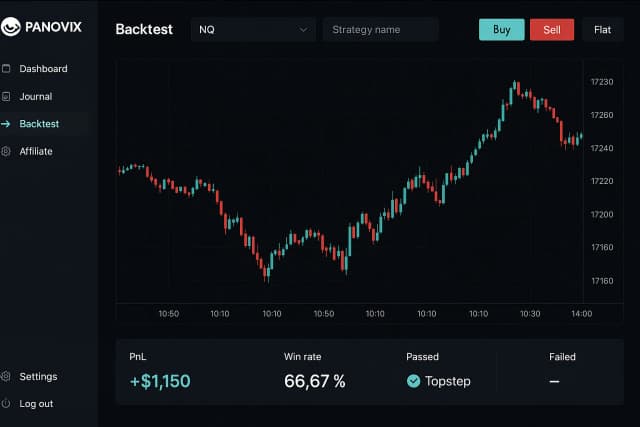The image size is (640, 427).
Task: Click the 10:30 time axis marker
Action: 530,314
